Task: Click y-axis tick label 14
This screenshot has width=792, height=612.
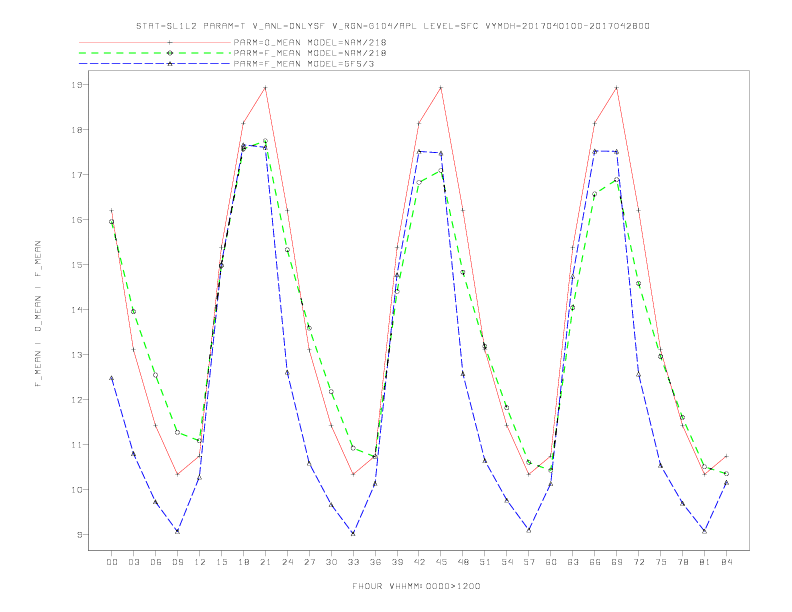Action: 76,310
